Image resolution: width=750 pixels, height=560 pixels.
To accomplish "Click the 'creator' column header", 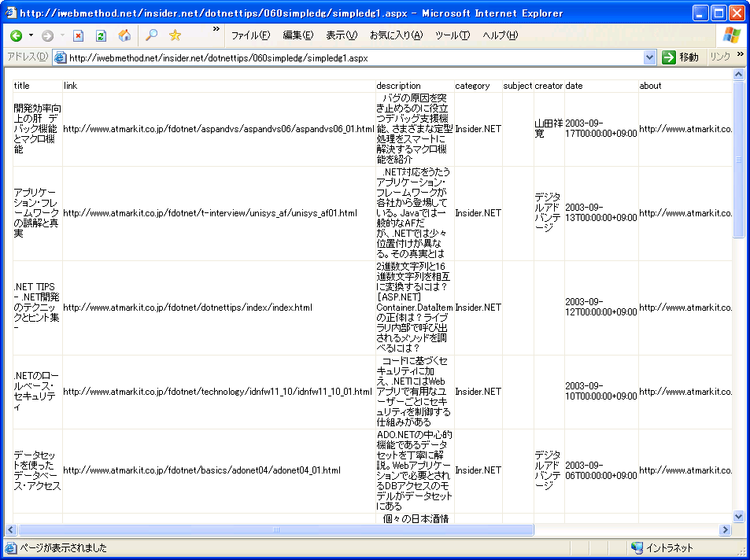I will click(x=549, y=86).
